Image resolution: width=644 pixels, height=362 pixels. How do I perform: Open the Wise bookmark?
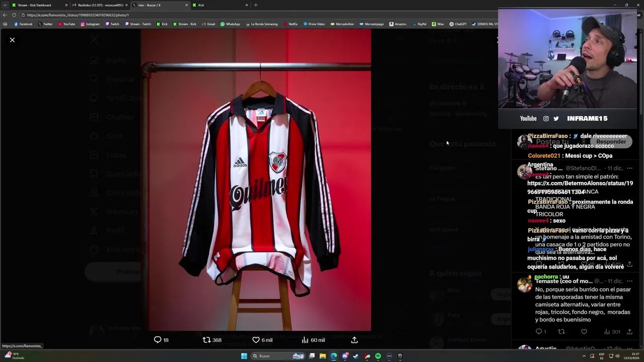point(438,24)
